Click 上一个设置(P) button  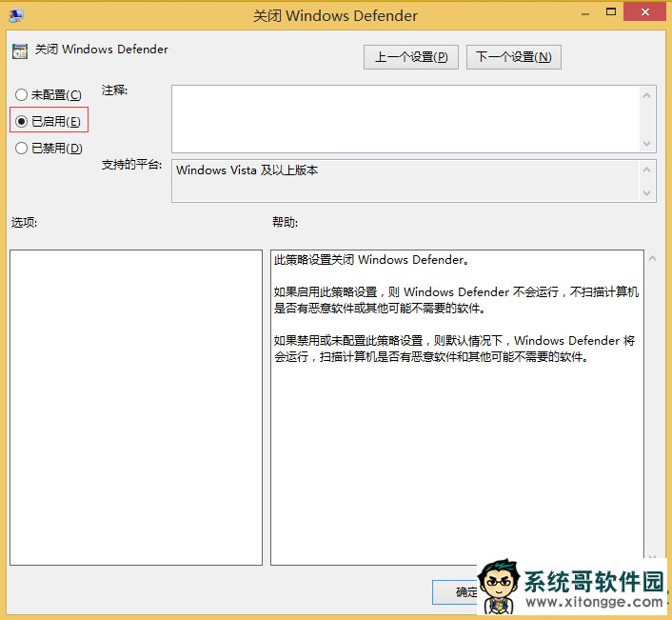tap(410, 57)
